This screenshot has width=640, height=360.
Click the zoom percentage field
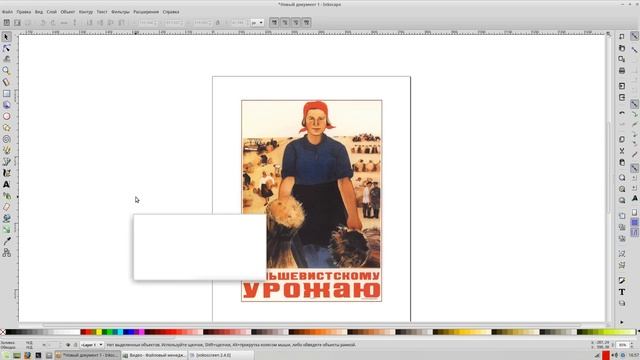[x=622, y=345]
